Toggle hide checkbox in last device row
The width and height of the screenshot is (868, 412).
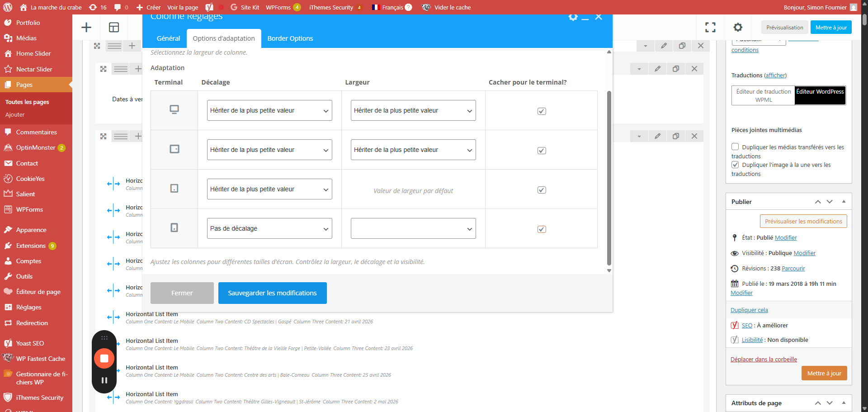(542, 229)
